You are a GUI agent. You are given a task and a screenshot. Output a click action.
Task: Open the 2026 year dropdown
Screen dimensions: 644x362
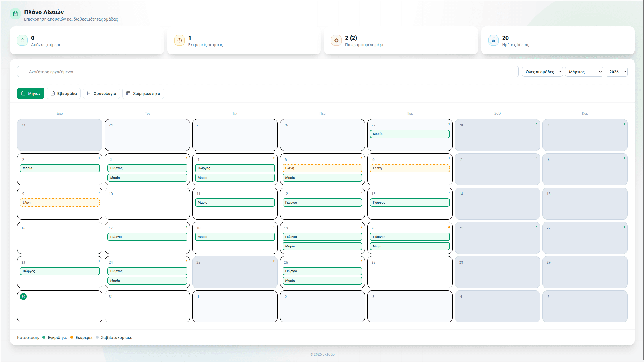coord(616,72)
